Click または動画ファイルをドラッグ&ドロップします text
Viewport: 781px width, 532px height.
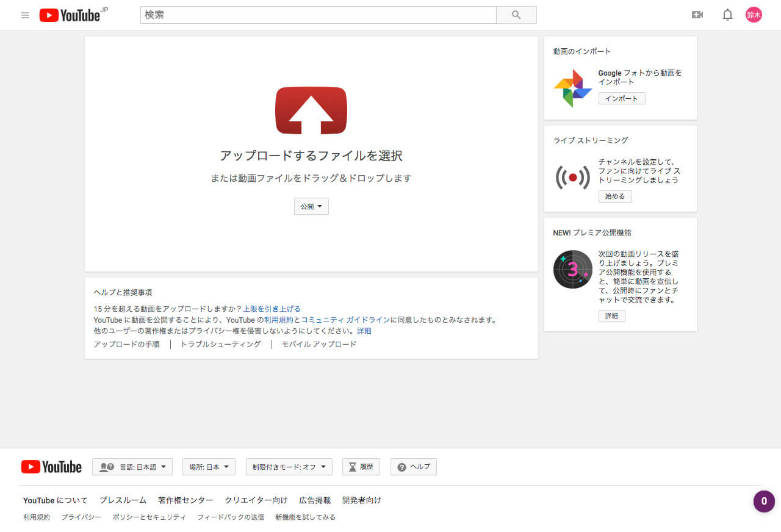click(x=311, y=178)
